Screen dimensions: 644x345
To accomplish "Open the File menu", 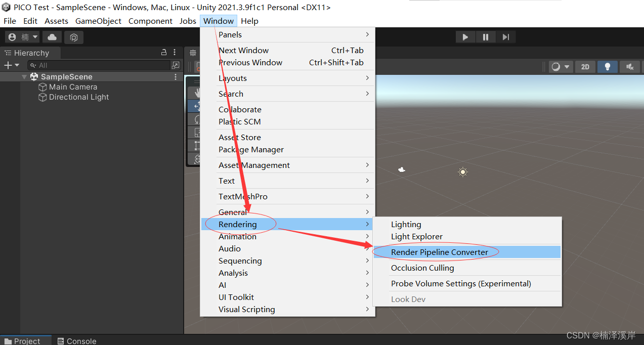I will pos(10,21).
